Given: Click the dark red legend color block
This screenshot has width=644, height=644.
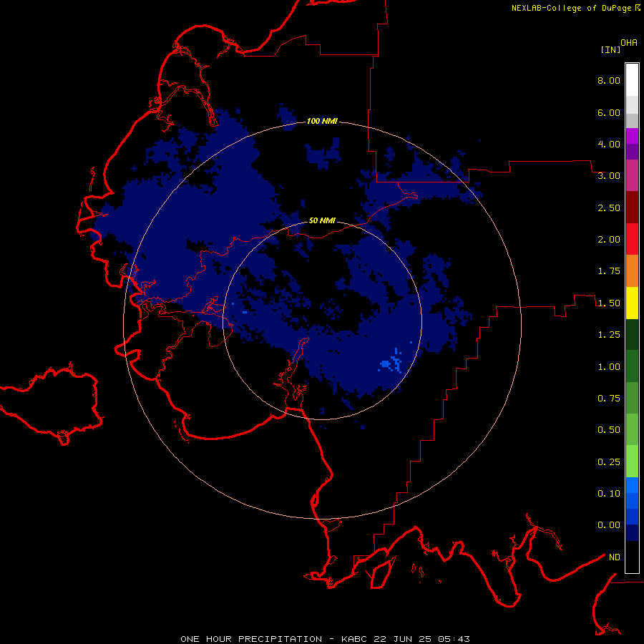Looking at the screenshot, I should click(632, 208).
